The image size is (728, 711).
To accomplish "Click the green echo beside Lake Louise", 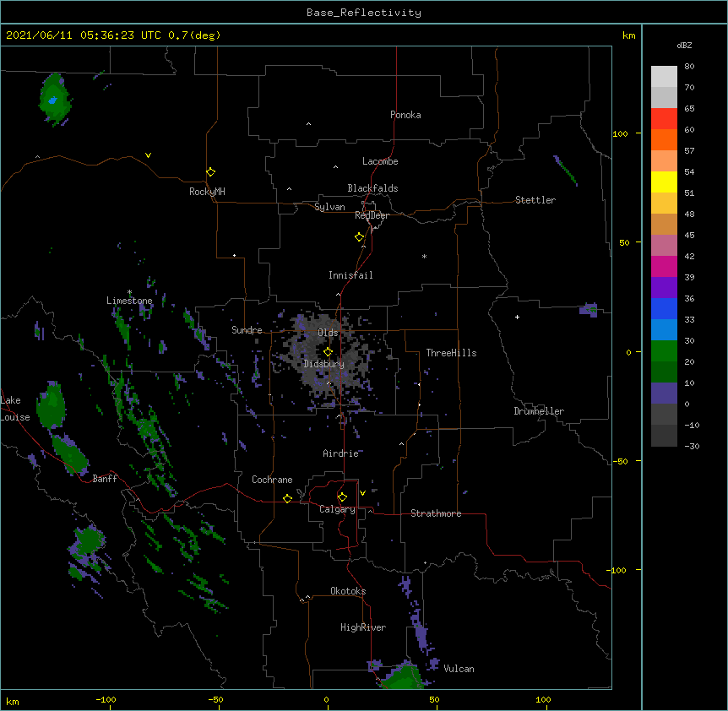I will click(51, 404).
